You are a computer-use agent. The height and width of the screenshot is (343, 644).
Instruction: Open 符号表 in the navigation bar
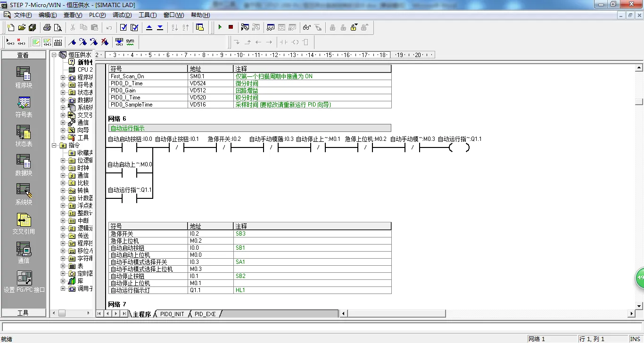pos(24,107)
